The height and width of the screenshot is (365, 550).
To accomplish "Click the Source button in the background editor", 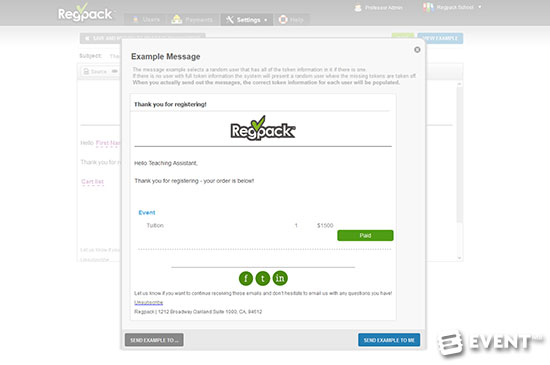I will pyautogui.click(x=95, y=72).
